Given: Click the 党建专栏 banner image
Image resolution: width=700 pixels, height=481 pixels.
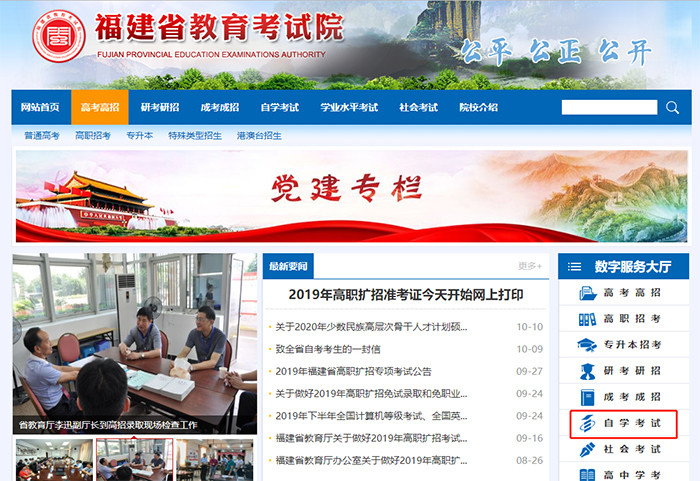Looking at the screenshot, I should click(x=350, y=195).
